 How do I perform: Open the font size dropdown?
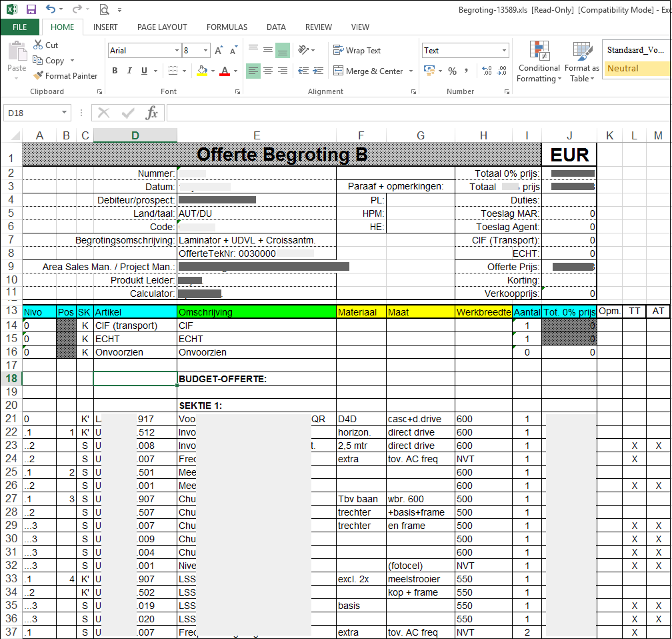coord(206,50)
